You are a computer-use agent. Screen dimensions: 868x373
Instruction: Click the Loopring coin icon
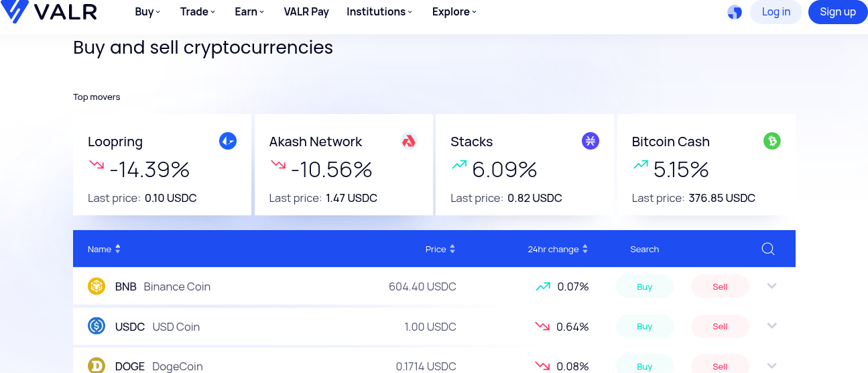click(x=228, y=141)
